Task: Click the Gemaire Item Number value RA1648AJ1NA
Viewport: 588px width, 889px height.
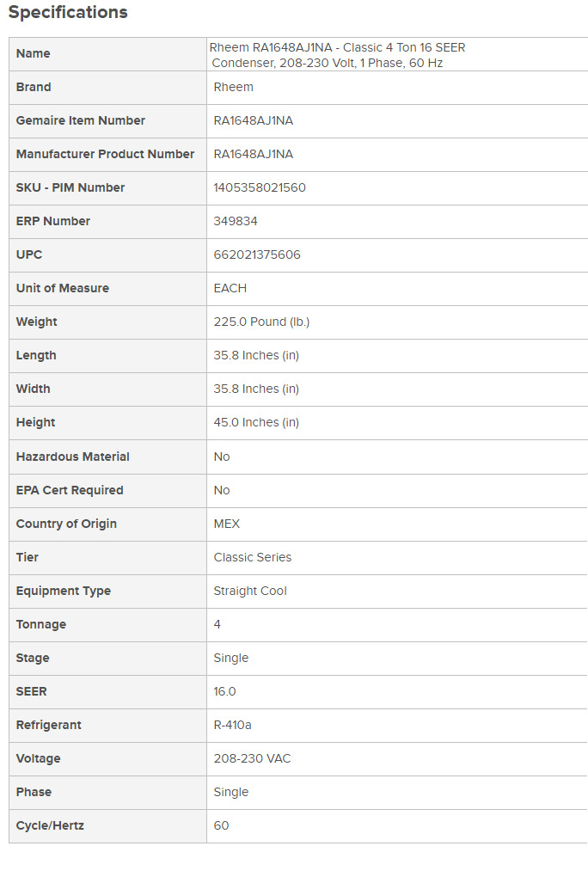Action: tap(253, 120)
